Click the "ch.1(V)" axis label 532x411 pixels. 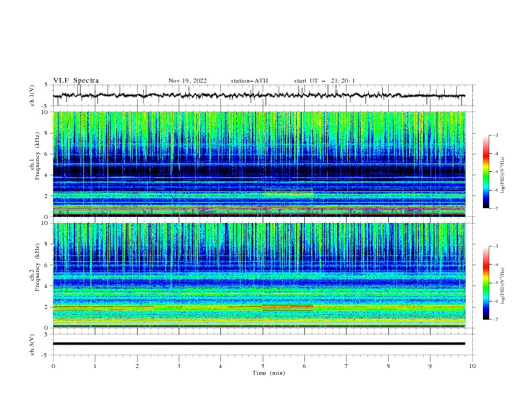coord(32,95)
